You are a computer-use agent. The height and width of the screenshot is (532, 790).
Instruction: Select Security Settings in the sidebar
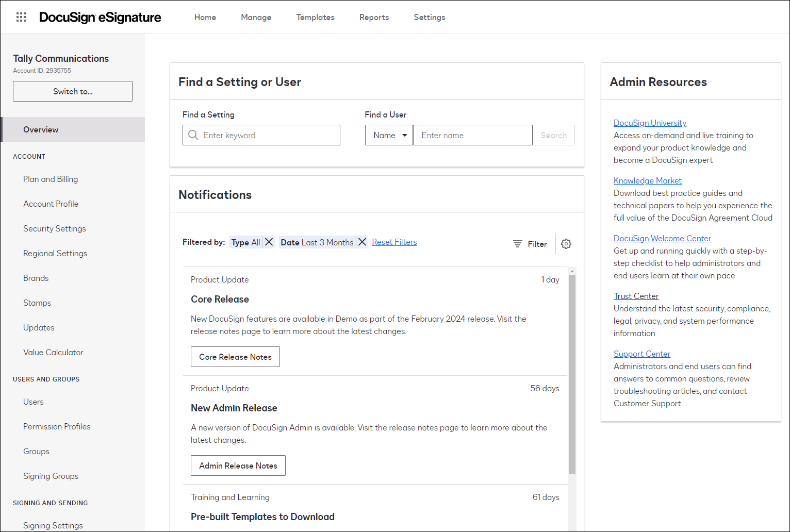55,228
